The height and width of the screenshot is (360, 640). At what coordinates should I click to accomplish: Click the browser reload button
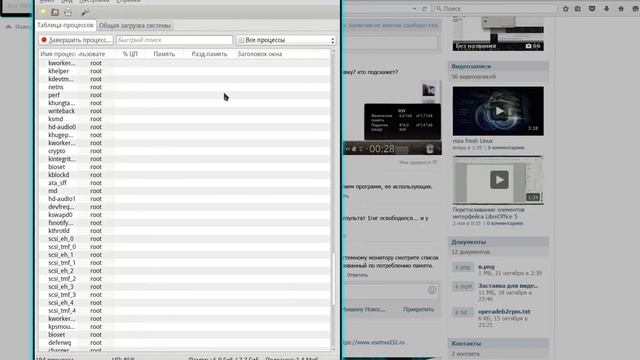(424, 9)
